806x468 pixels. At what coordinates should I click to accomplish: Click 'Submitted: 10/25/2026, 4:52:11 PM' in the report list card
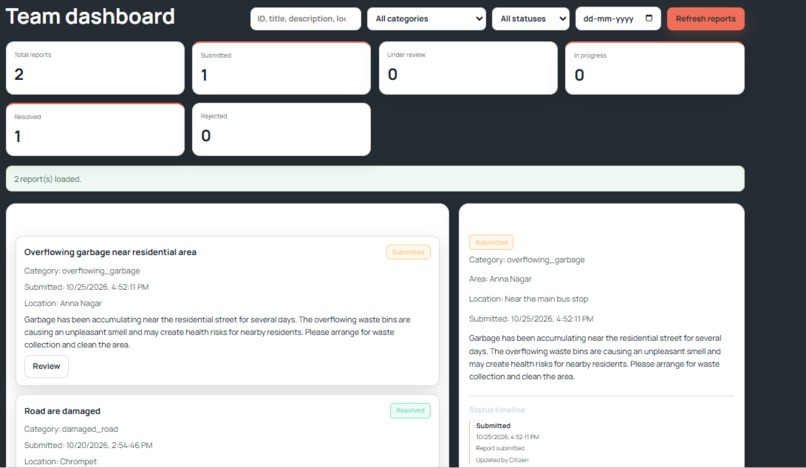[x=86, y=287]
